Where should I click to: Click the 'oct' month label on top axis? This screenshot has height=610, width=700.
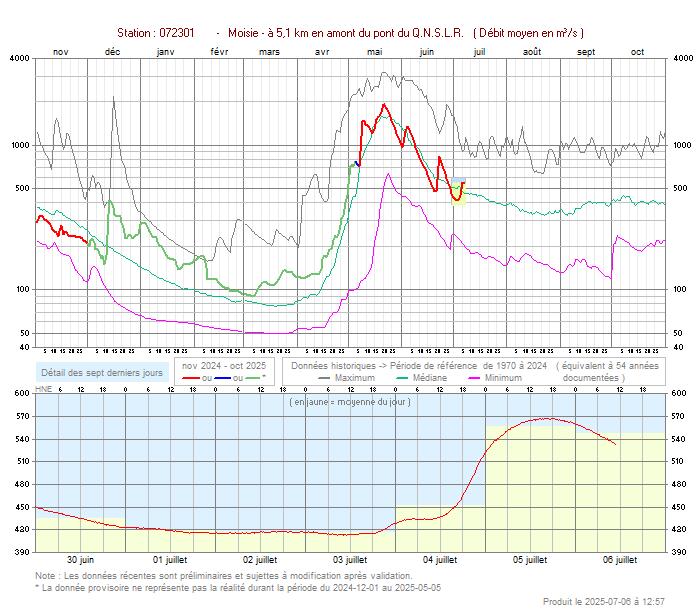pos(638,52)
